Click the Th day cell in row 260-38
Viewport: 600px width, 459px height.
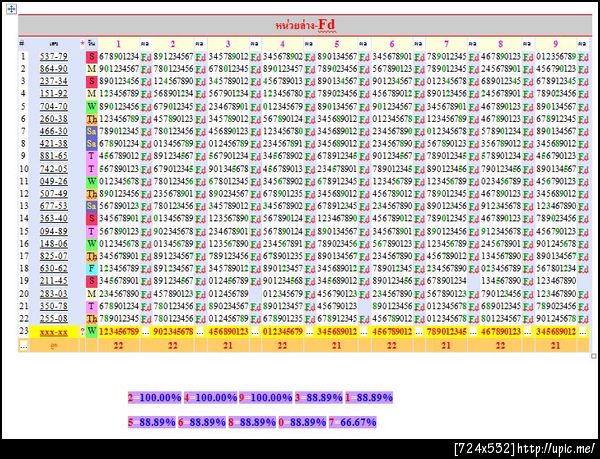click(x=91, y=119)
